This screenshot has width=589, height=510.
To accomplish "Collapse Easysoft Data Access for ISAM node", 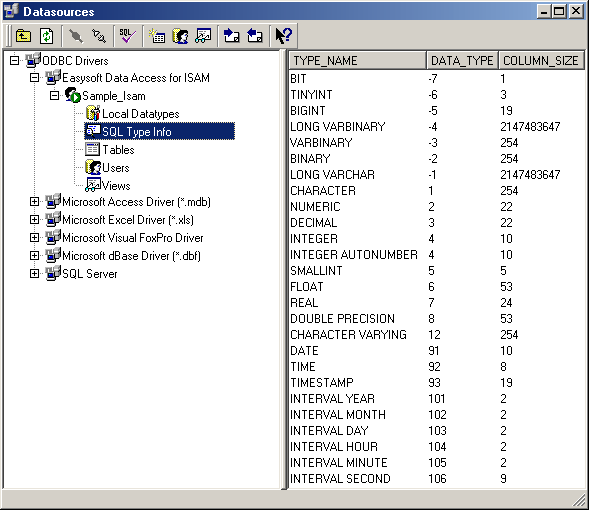I will click(x=34, y=78).
